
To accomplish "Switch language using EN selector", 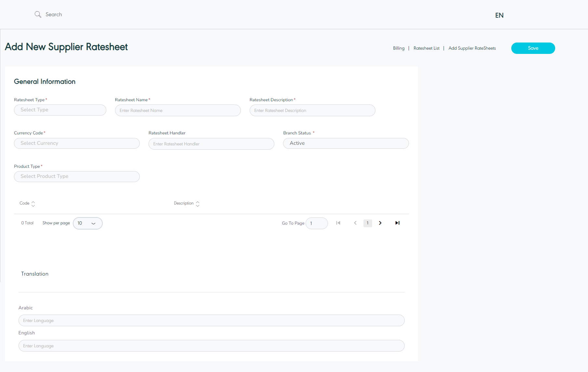I will tap(499, 15).
